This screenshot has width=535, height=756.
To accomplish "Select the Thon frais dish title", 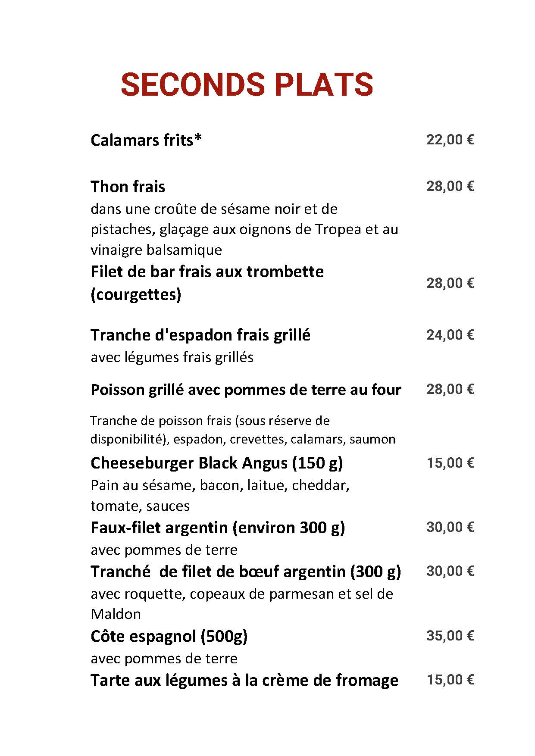I will [128, 187].
